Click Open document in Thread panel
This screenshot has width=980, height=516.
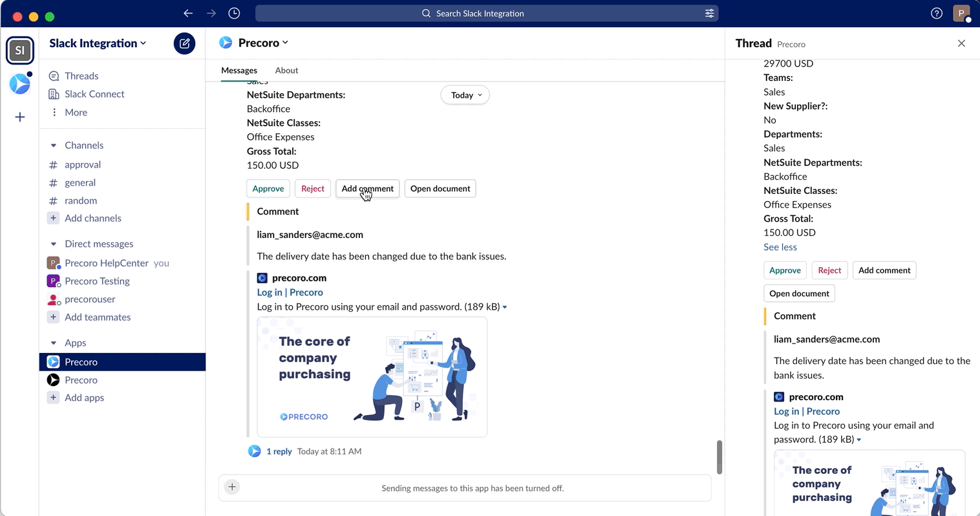pos(799,294)
